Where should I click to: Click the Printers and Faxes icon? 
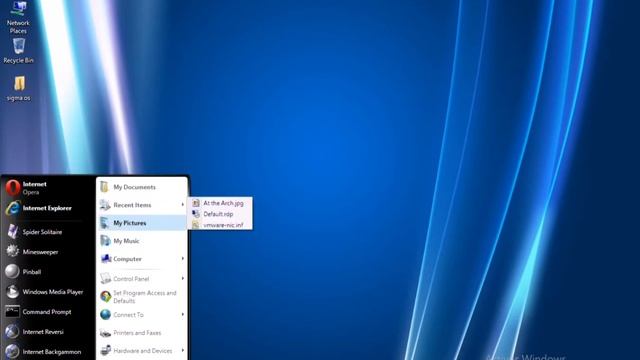pyautogui.click(x=106, y=333)
